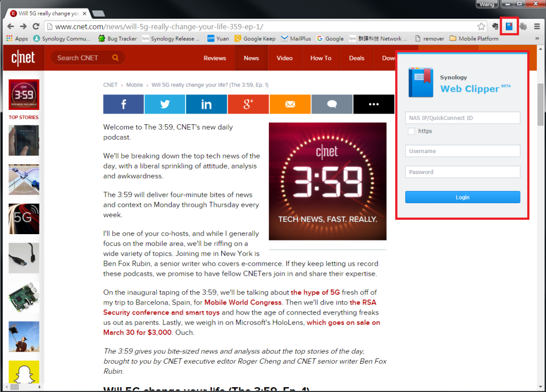Enable the https checkbox
Viewport: 546px width, 392px height.
click(411, 131)
